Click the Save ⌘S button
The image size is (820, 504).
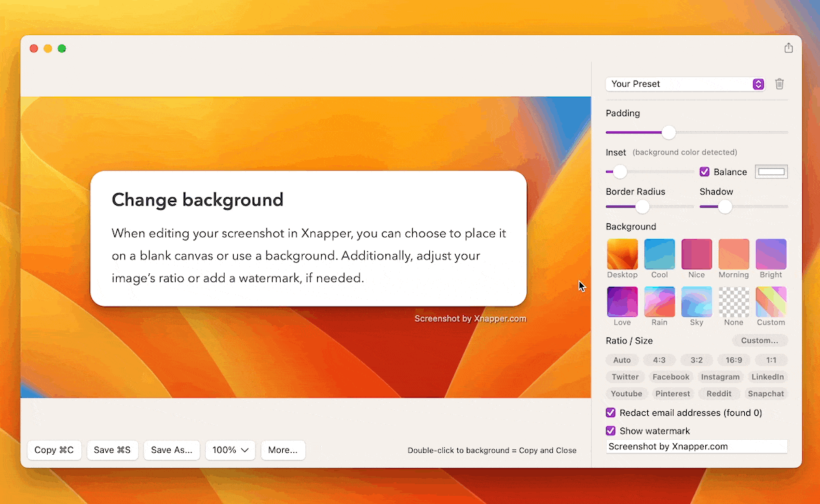point(113,450)
